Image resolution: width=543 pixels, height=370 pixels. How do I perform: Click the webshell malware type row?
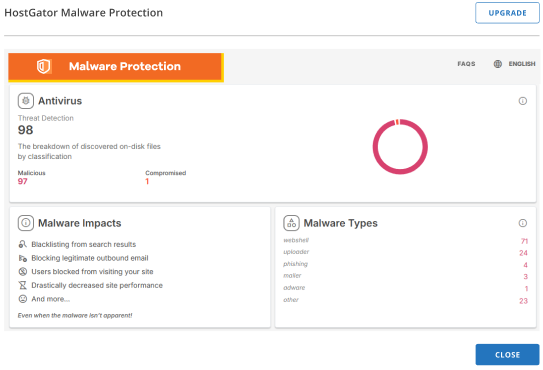coord(406,241)
